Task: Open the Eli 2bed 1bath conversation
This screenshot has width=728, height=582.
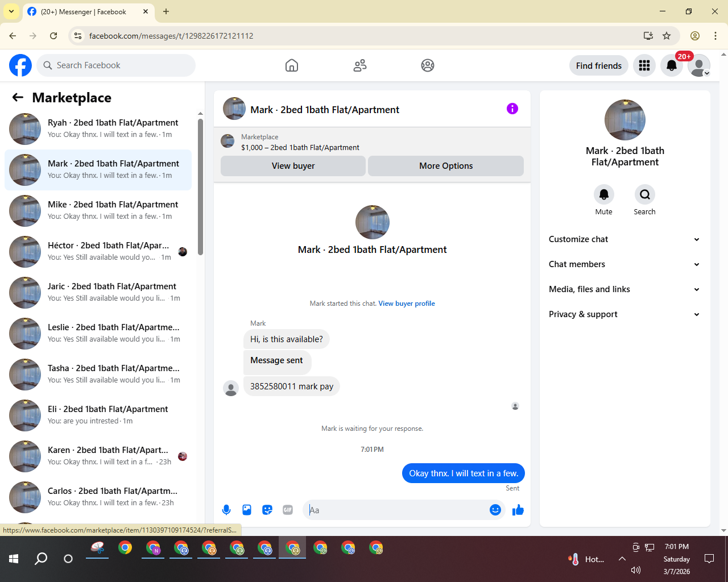Action: point(98,415)
